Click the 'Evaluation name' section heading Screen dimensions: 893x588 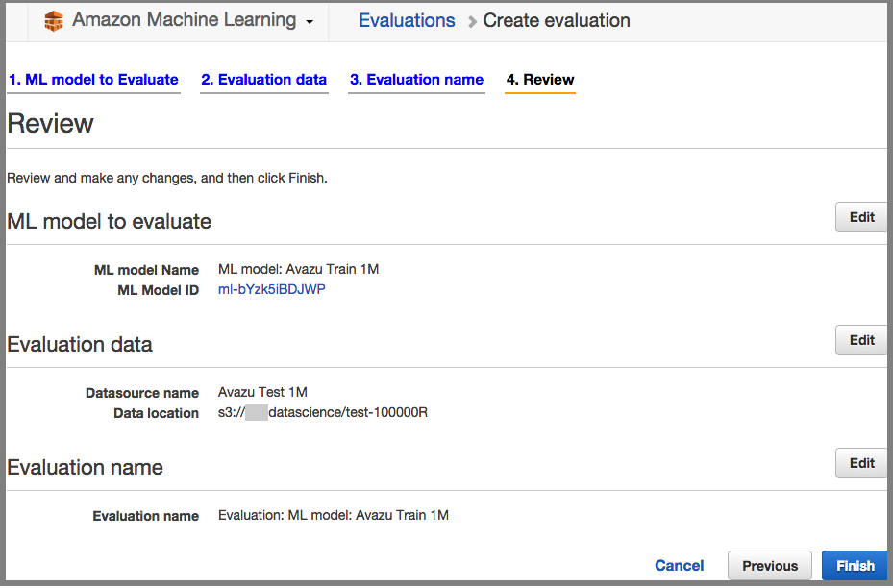pyautogui.click(x=85, y=467)
